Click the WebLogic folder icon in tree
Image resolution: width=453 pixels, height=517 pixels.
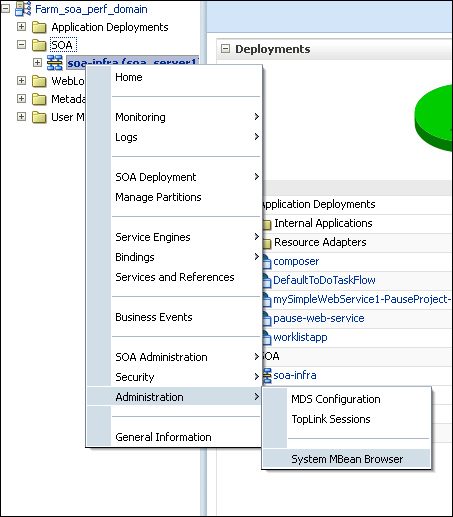point(39,81)
